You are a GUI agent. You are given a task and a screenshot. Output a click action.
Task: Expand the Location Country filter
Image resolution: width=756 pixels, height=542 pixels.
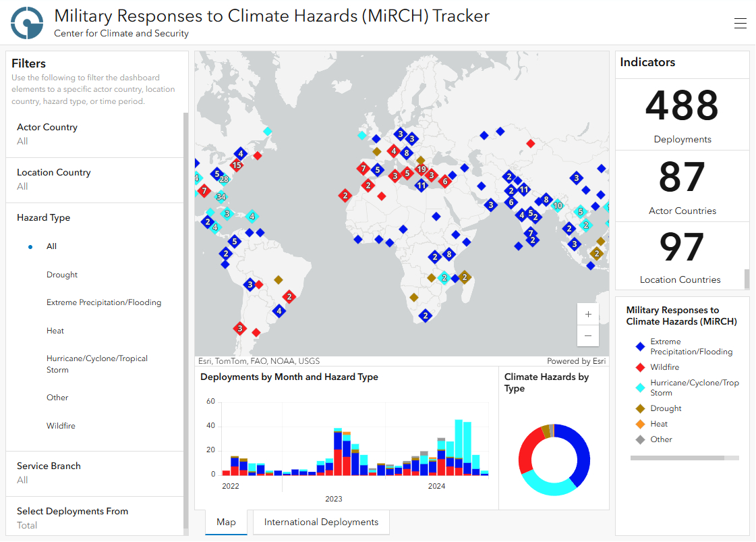coord(94,179)
